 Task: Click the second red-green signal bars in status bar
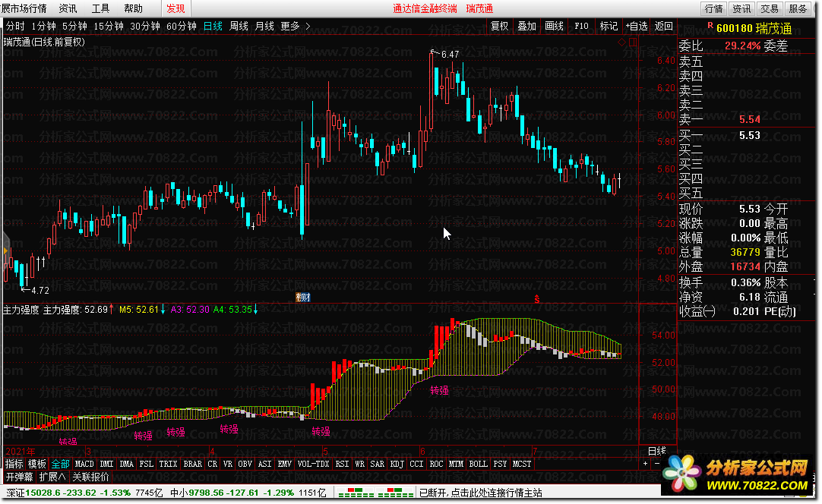[x=396, y=493]
